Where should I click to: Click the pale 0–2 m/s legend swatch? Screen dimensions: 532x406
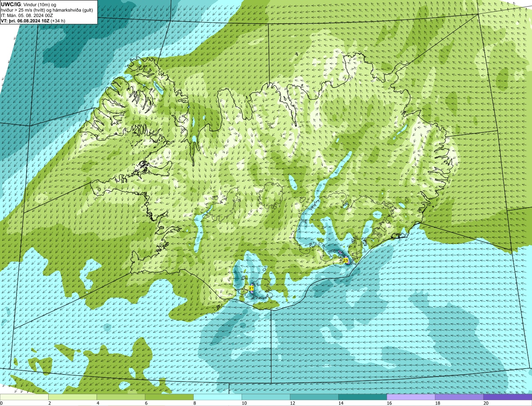pyautogui.click(x=24, y=397)
